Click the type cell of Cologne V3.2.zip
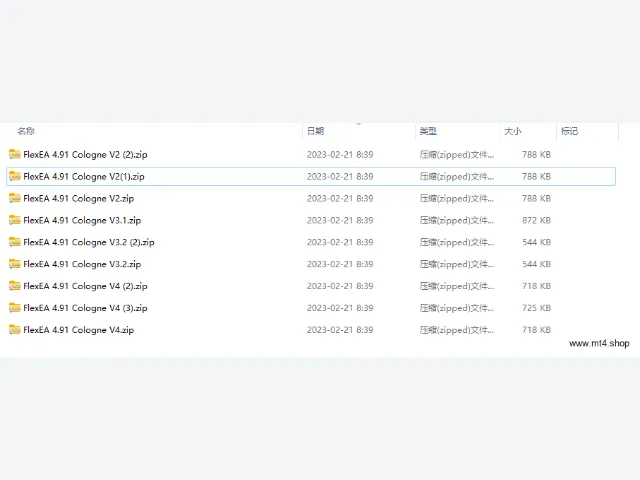This screenshot has height=480, width=640. pos(457,264)
